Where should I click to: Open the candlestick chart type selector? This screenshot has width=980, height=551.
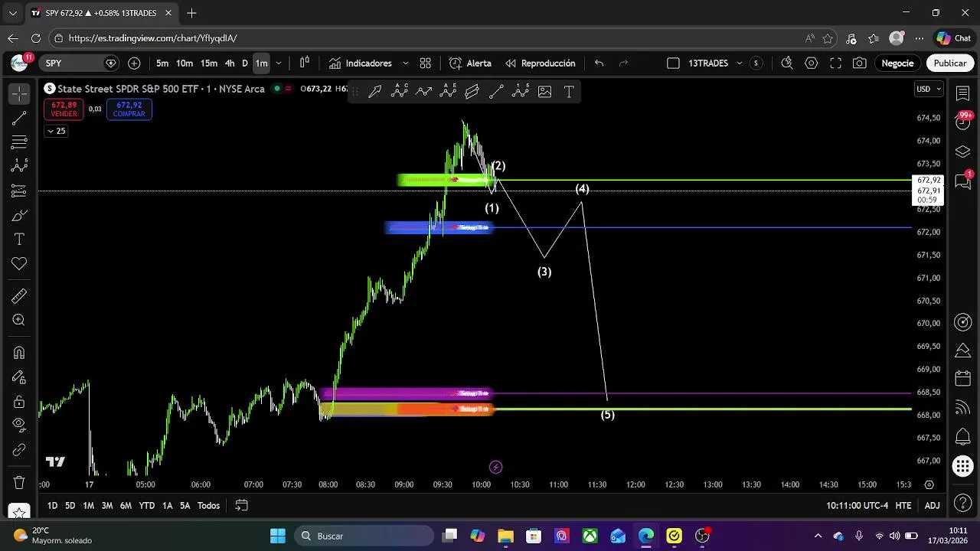coord(305,64)
